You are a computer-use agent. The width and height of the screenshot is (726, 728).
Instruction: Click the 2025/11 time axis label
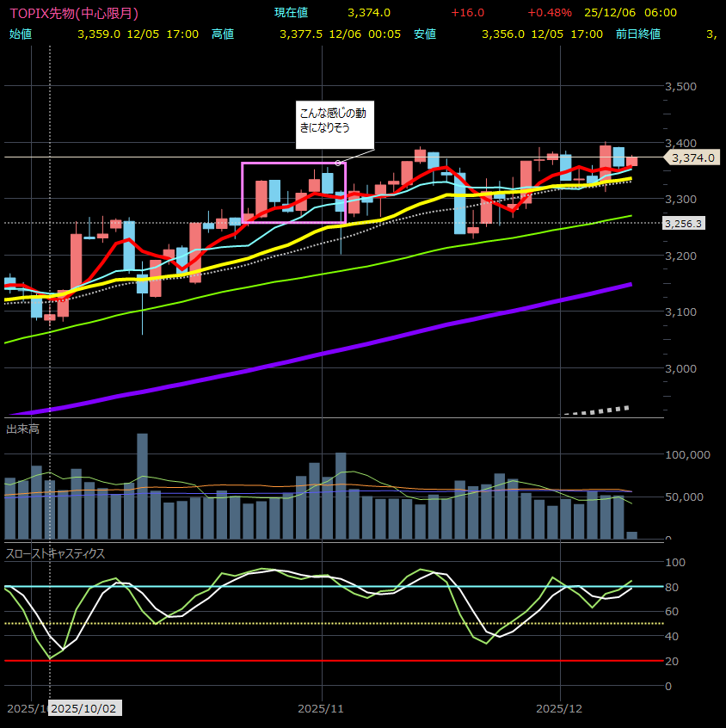321,708
